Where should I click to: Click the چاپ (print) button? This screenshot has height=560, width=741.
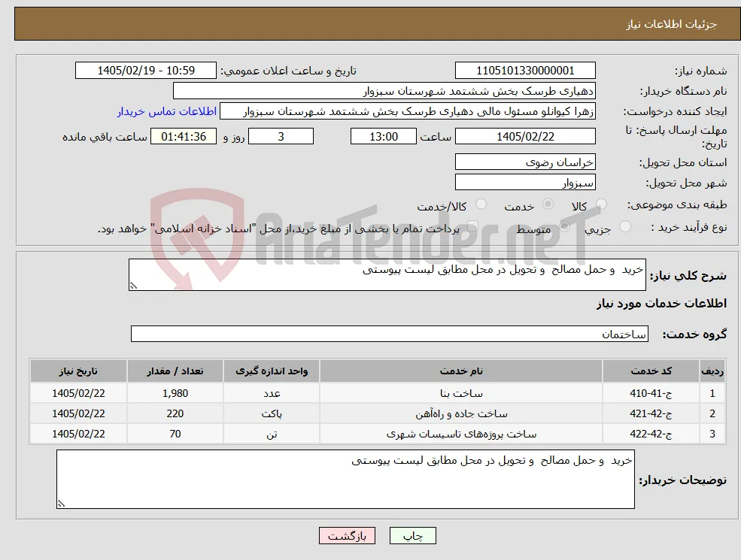pos(412,536)
